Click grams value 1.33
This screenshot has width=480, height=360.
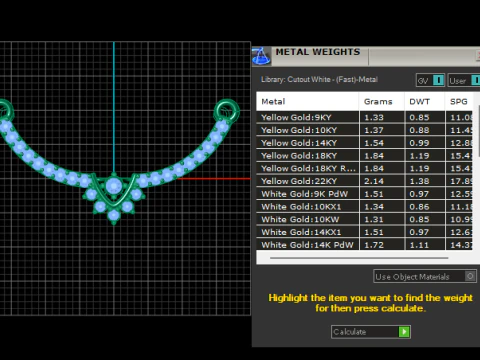click(x=374, y=117)
